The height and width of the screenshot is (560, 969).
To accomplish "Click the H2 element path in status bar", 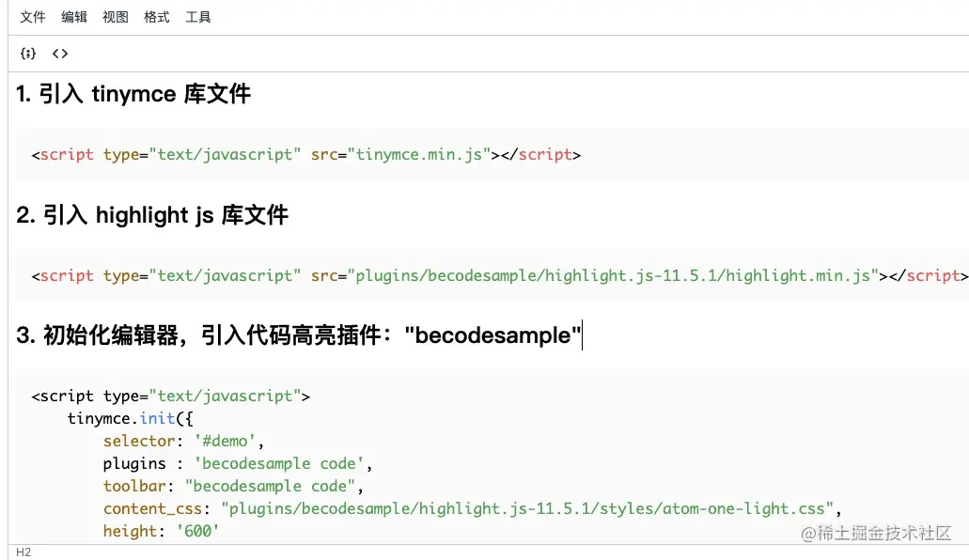I will [x=23, y=552].
